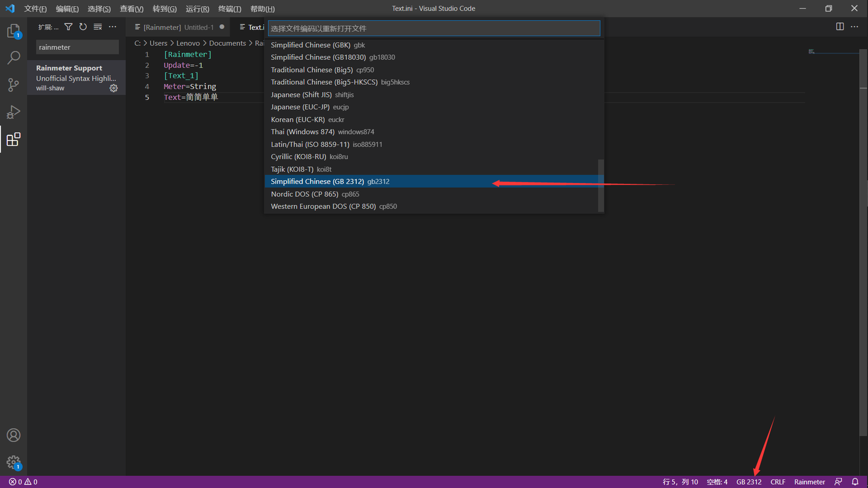Select Traditional Chinese (Big5) encoding
The width and height of the screenshot is (868, 488).
434,70
